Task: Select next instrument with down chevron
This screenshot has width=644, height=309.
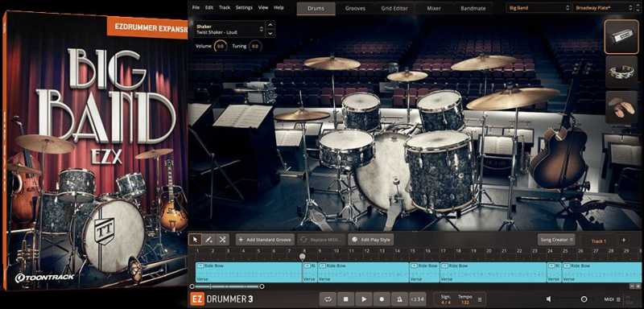Action: click(270, 33)
